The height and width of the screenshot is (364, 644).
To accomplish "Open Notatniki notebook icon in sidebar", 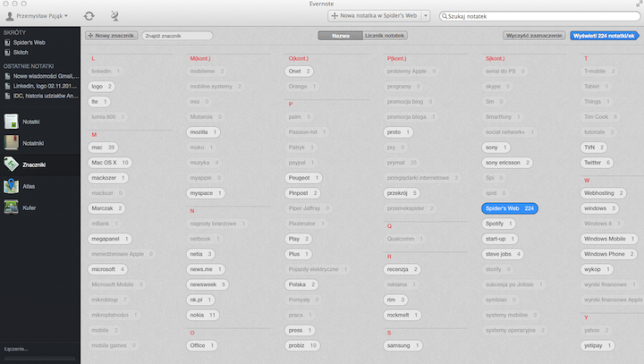I will coord(11,143).
